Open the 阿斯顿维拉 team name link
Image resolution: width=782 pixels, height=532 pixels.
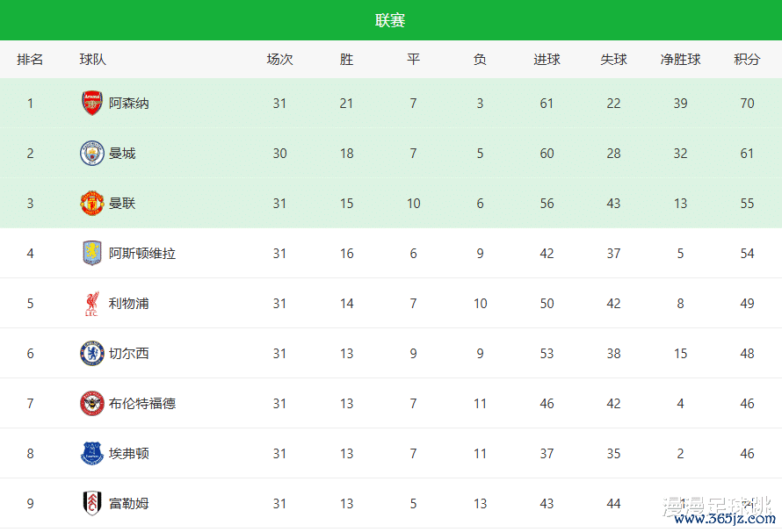[x=142, y=254]
